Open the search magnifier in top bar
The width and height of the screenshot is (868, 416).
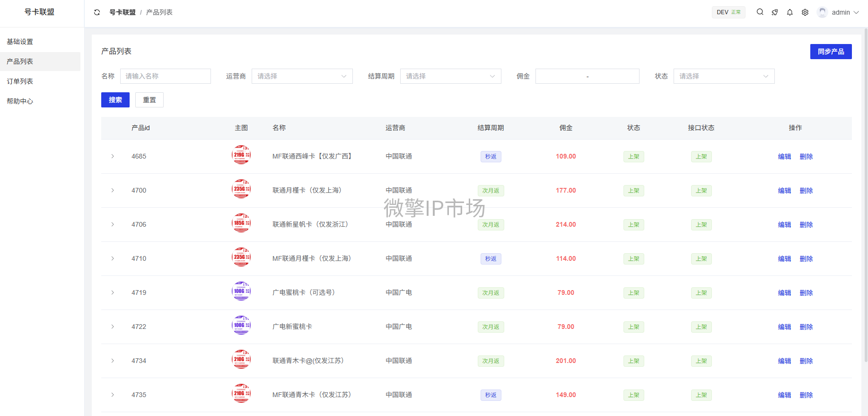pyautogui.click(x=760, y=12)
